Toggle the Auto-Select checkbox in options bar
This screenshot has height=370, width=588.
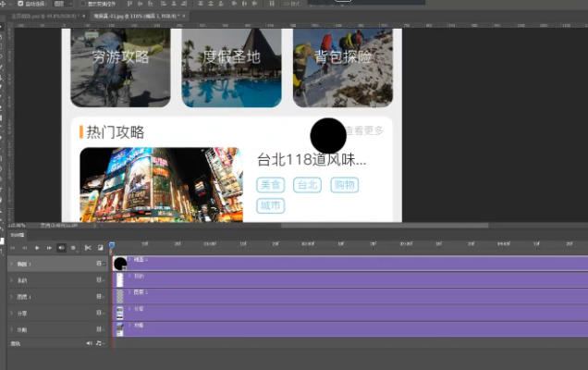pos(21,4)
